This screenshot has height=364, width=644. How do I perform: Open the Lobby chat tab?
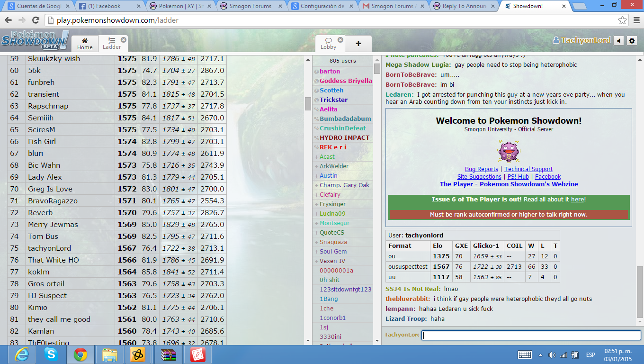329,43
